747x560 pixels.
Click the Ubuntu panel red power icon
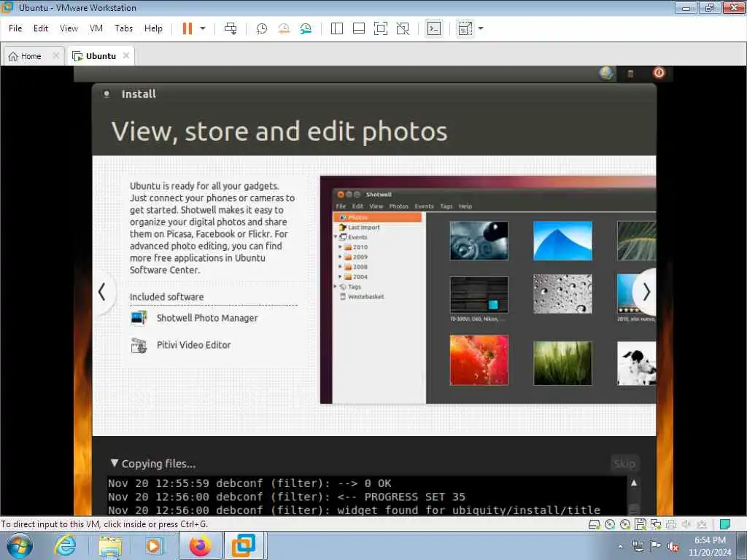(659, 73)
